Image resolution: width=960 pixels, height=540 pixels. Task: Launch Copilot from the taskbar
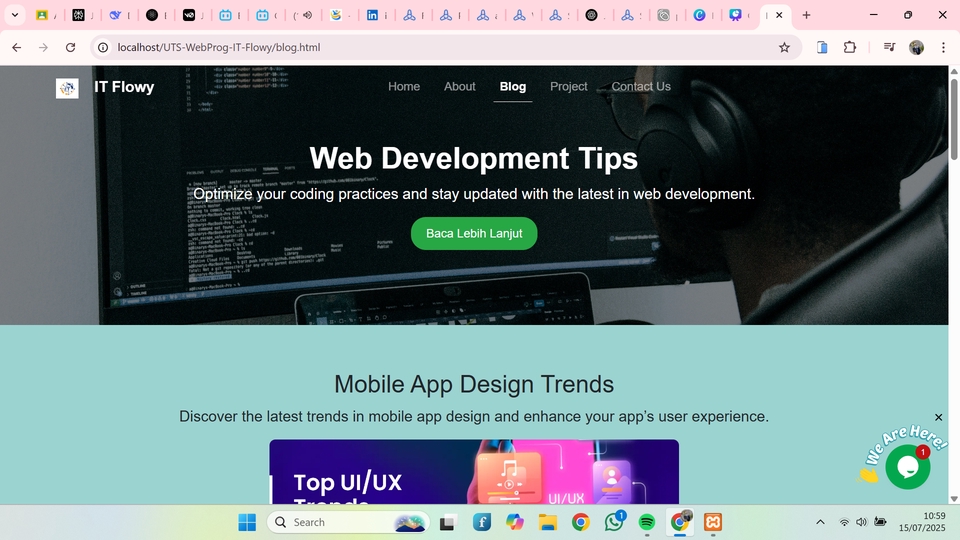(x=515, y=522)
